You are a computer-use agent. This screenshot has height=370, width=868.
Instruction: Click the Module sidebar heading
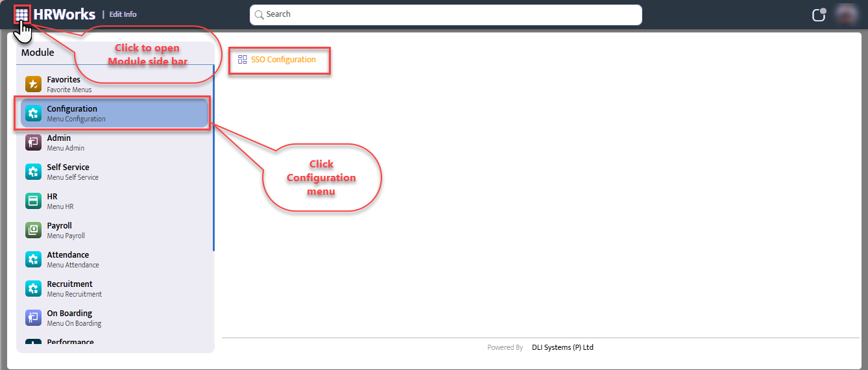tap(38, 53)
